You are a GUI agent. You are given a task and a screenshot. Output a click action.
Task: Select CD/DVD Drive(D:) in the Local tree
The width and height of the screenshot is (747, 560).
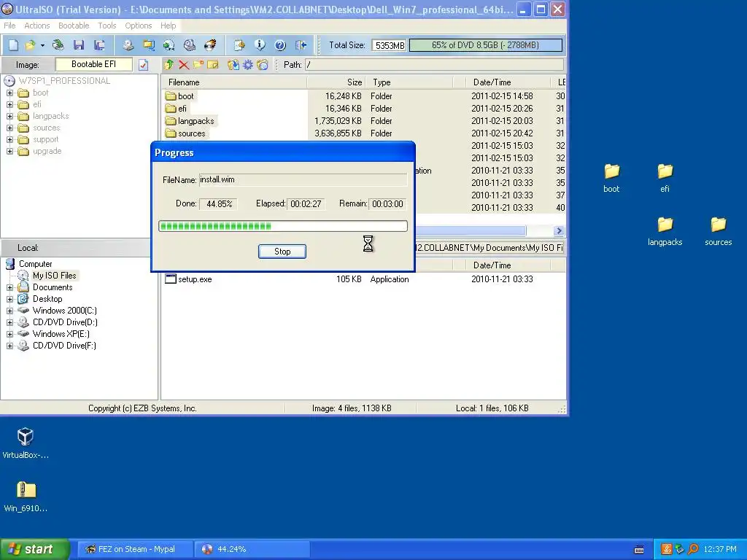[65, 322]
